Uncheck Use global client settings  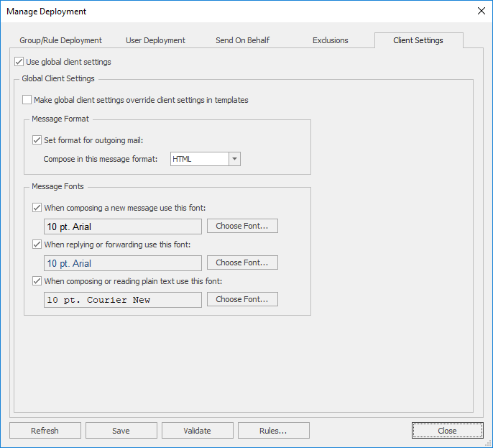click(19, 62)
